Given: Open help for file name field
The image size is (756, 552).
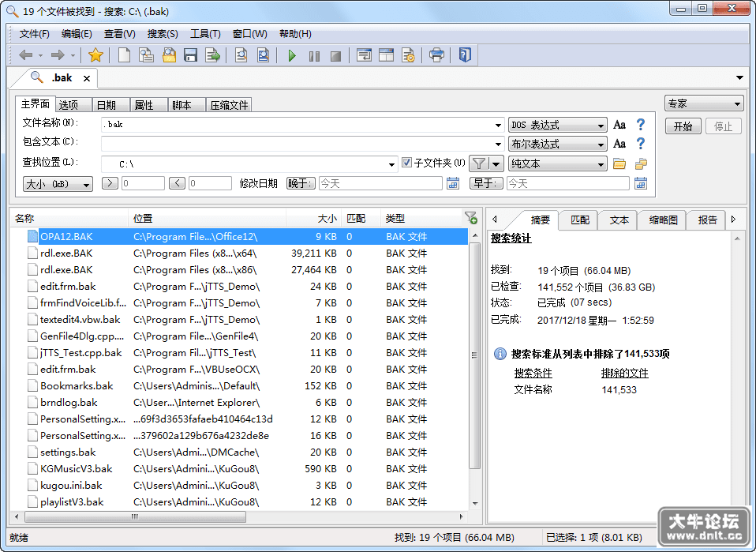Looking at the screenshot, I should point(640,125).
